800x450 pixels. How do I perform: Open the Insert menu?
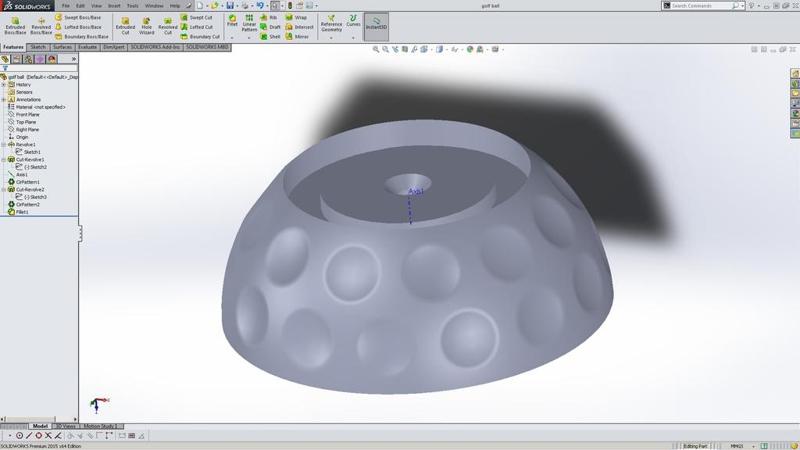[x=114, y=6]
